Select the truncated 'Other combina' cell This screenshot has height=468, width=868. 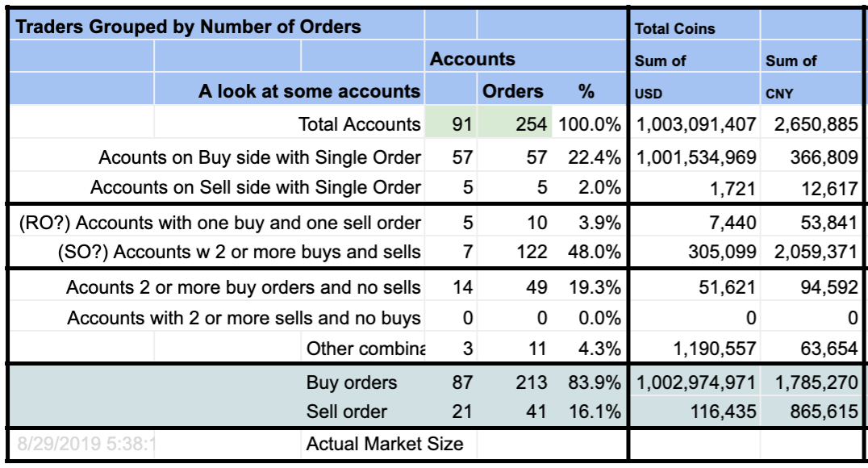point(362,349)
